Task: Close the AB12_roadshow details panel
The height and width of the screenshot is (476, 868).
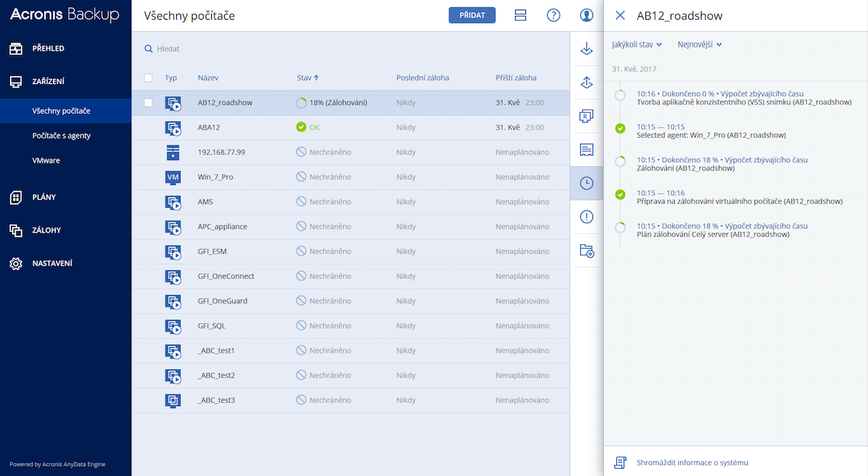Action: click(x=620, y=16)
